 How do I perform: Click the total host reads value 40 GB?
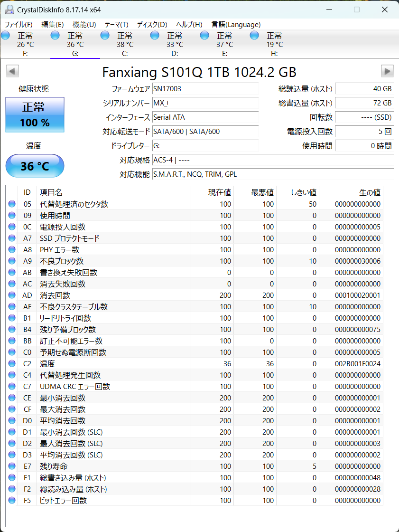(364, 89)
